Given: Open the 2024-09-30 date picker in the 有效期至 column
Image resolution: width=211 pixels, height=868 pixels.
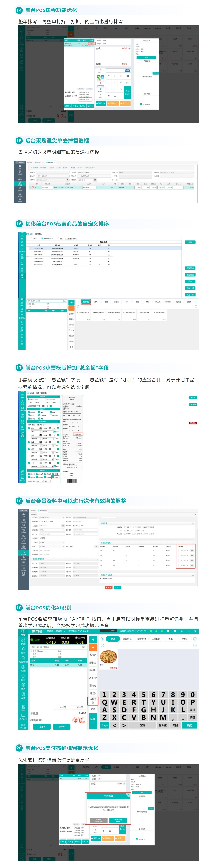Looking at the screenshot, I should tap(192, 566).
